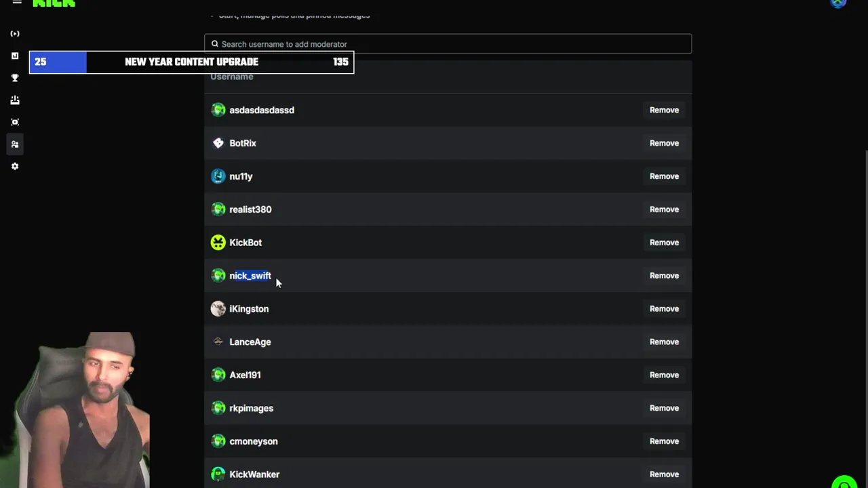Select the community moderators sidebar icon
The height and width of the screenshot is (488, 868).
click(x=15, y=144)
